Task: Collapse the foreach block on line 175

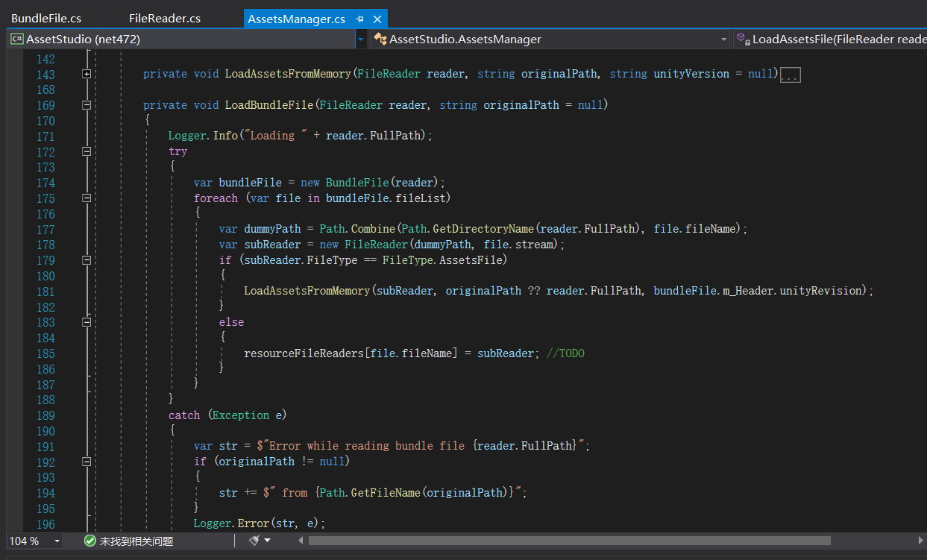Action: (x=87, y=198)
